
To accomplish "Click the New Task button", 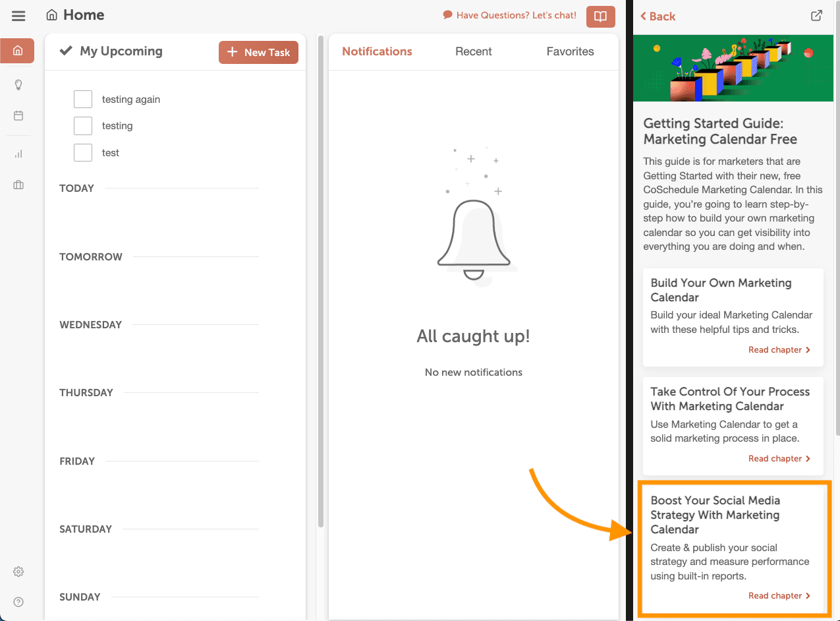I will (x=258, y=53).
